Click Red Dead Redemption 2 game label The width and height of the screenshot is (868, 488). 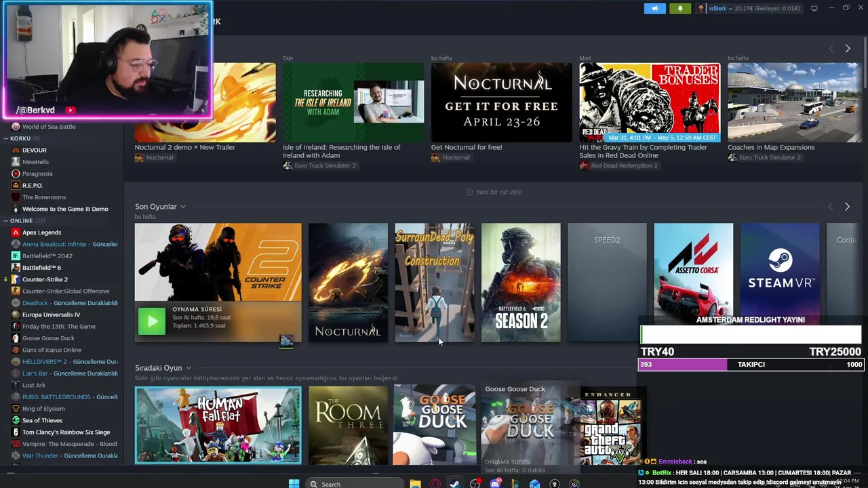[624, 166]
